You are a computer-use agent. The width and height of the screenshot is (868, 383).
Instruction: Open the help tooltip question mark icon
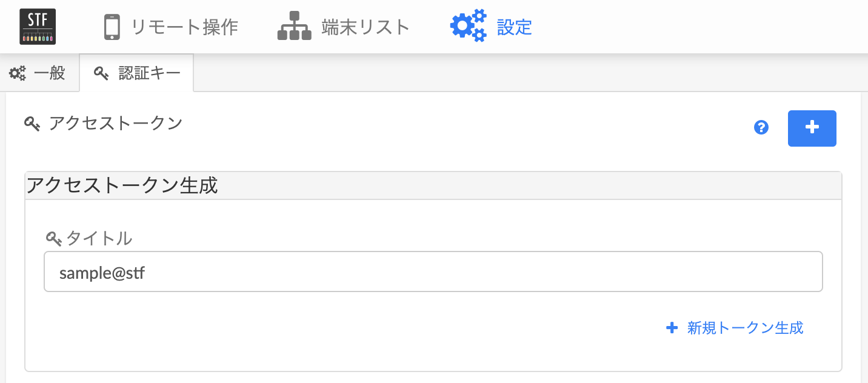click(x=761, y=128)
